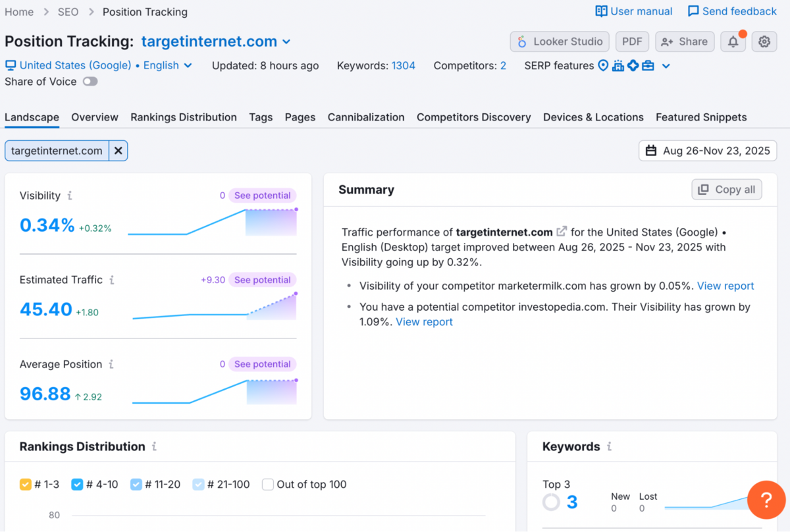Click the local pack pin SERP feature icon
Screen dimensions: 790x532
[x=603, y=65]
